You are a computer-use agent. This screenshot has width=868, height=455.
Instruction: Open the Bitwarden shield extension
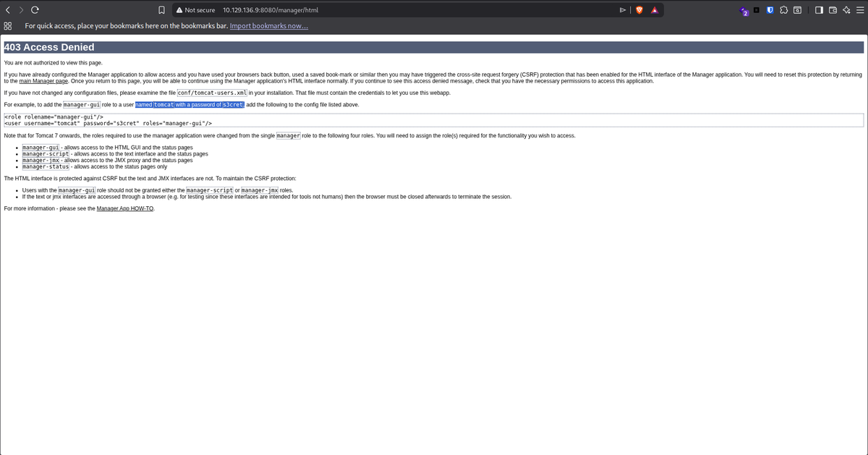(x=770, y=10)
